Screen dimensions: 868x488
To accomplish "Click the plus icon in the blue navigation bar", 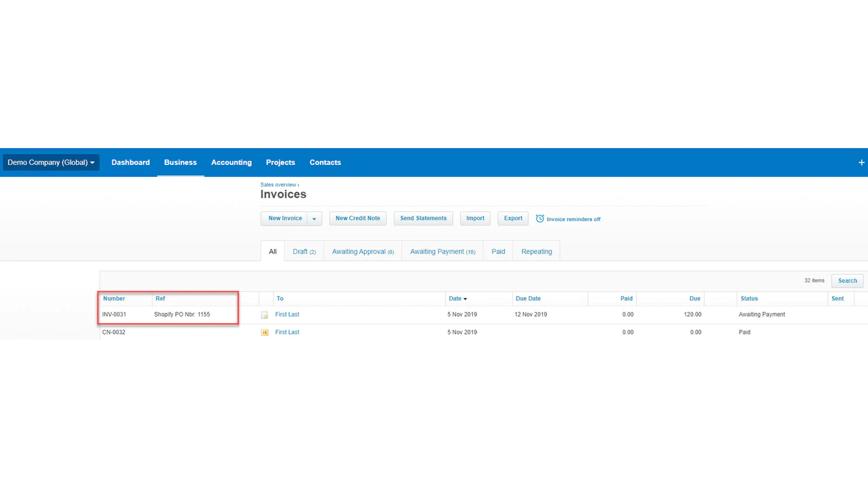I will pos(861,162).
